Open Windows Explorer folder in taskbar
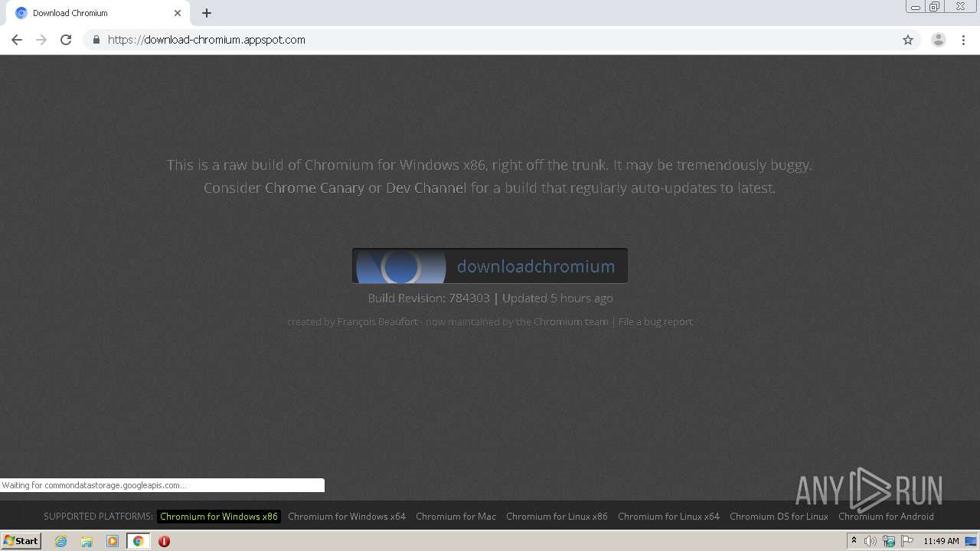980x551 pixels. coord(87,541)
